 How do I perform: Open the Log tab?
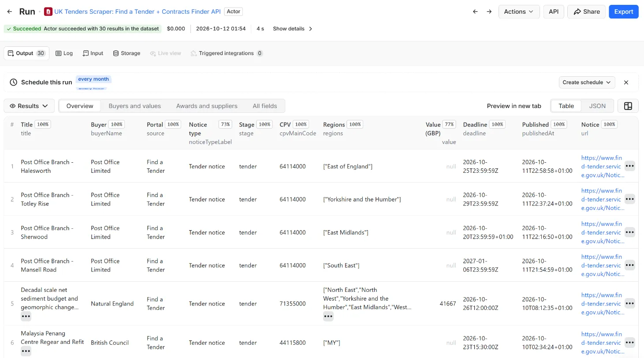64,53
